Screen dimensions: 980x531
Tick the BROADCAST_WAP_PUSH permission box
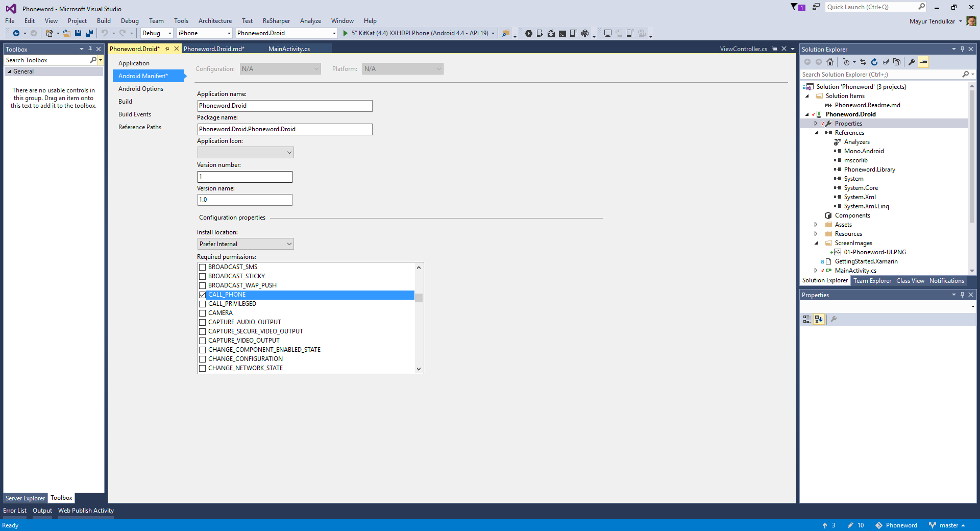[202, 285]
